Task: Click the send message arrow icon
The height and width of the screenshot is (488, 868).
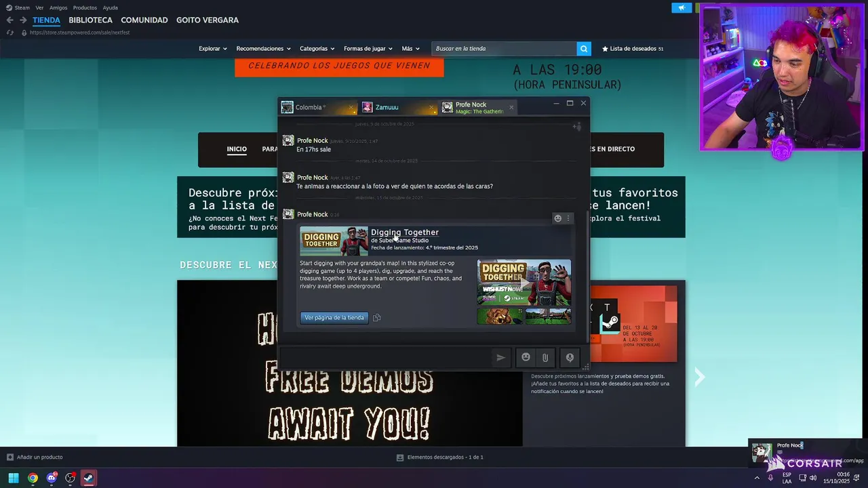Action: pyautogui.click(x=500, y=358)
